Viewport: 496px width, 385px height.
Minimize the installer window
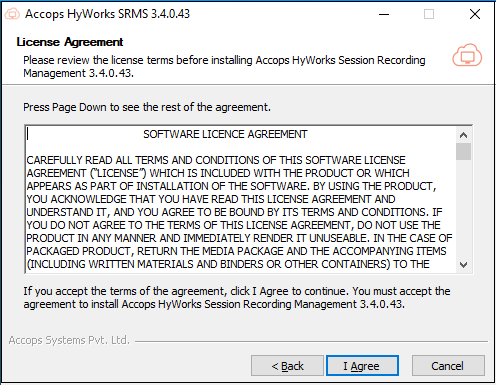pyautogui.click(x=384, y=14)
